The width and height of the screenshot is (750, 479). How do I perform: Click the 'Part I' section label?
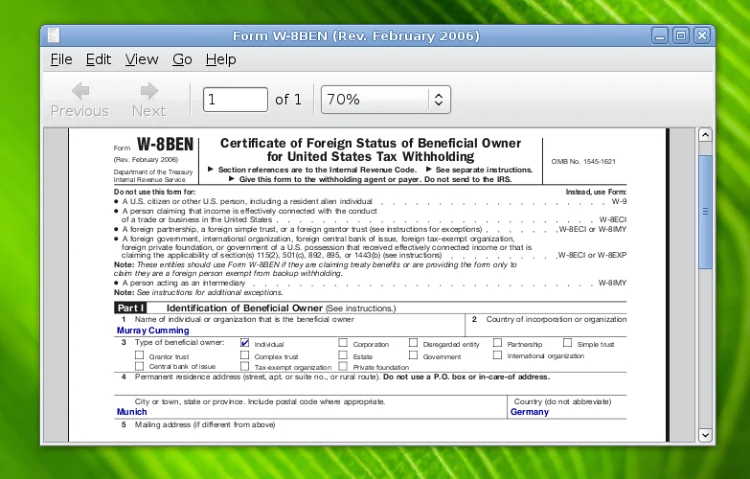(131, 308)
